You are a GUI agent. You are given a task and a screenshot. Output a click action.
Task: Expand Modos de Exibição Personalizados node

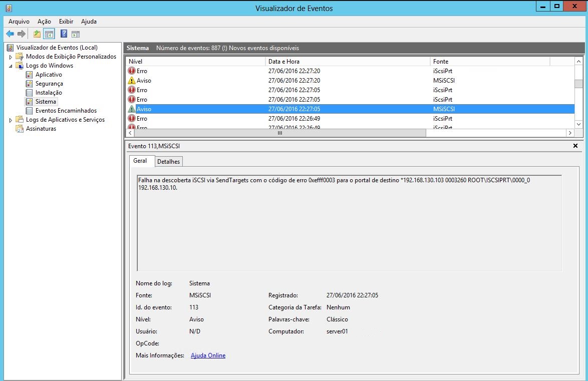click(11, 57)
